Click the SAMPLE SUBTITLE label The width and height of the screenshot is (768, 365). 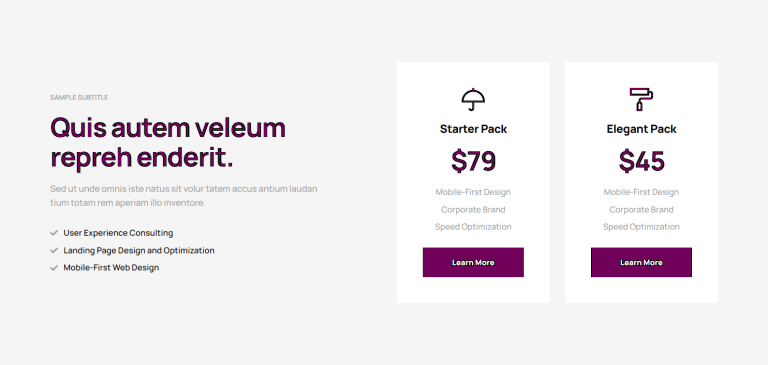tap(79, 97)
